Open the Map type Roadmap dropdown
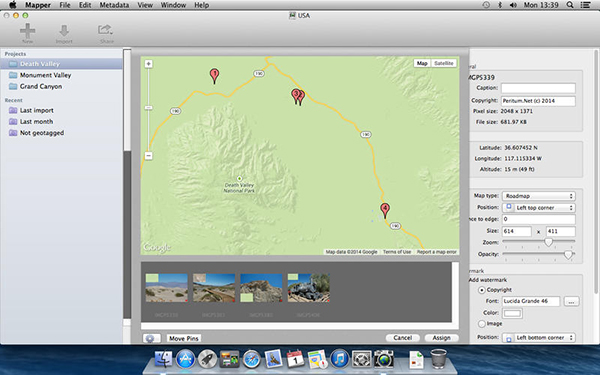This screenshot has width=600, height=375. click(x=538, y=196)
